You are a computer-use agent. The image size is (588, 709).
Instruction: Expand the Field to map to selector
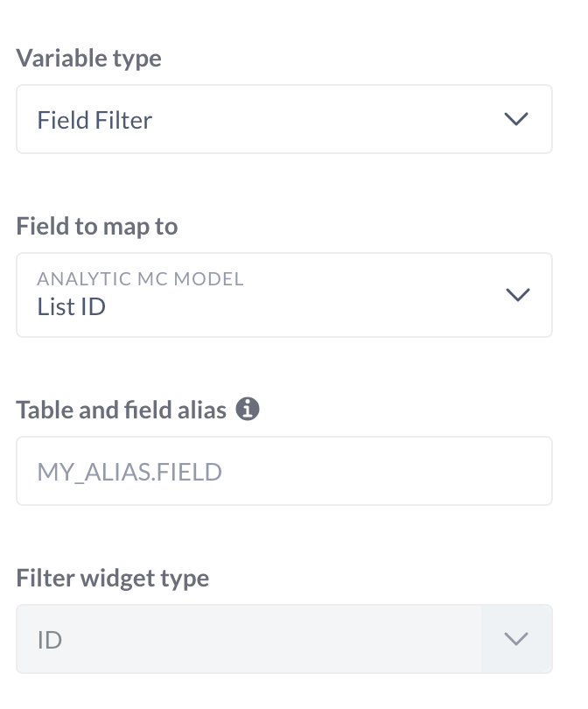click(283, 295)
